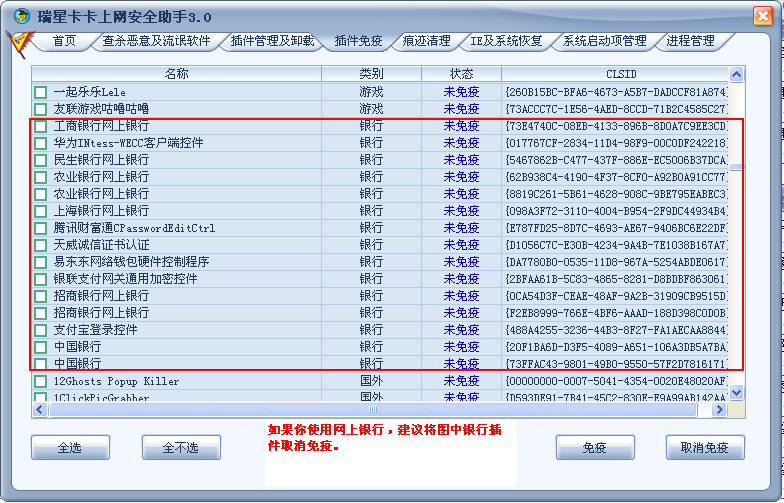
Task: Click 游戏 category of 友联游戏咕噜咕噜
Action: (371, 109)
